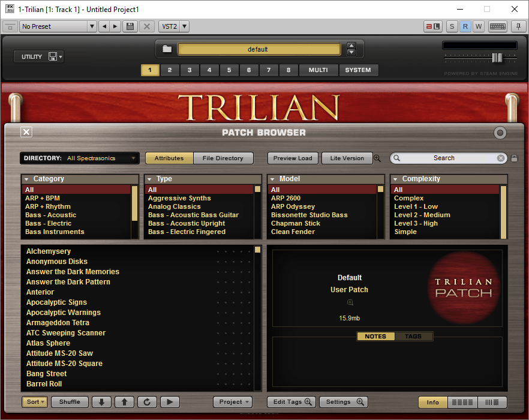The width and height of the screenshot is (529, 420).
Task: Clear the search field with the X
Action: [501, 158]
